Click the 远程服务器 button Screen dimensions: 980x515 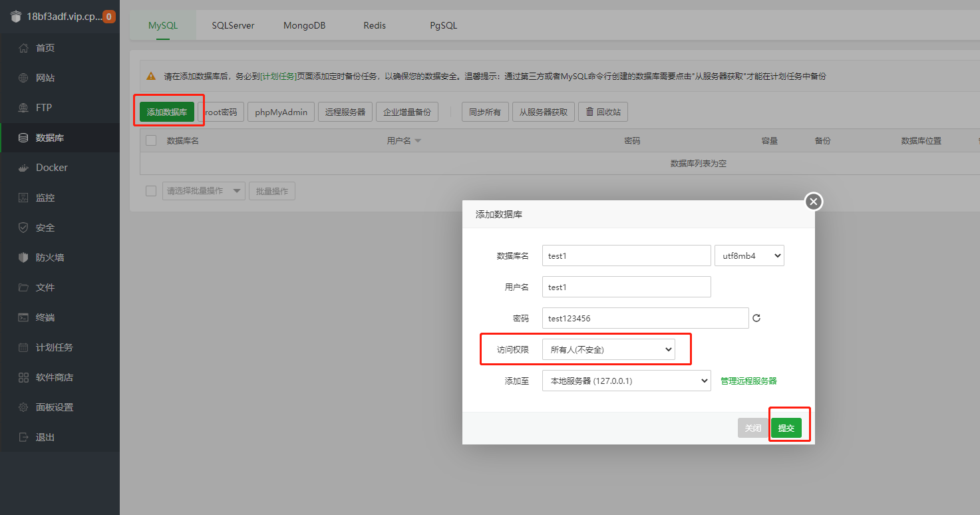click(345, 112)
